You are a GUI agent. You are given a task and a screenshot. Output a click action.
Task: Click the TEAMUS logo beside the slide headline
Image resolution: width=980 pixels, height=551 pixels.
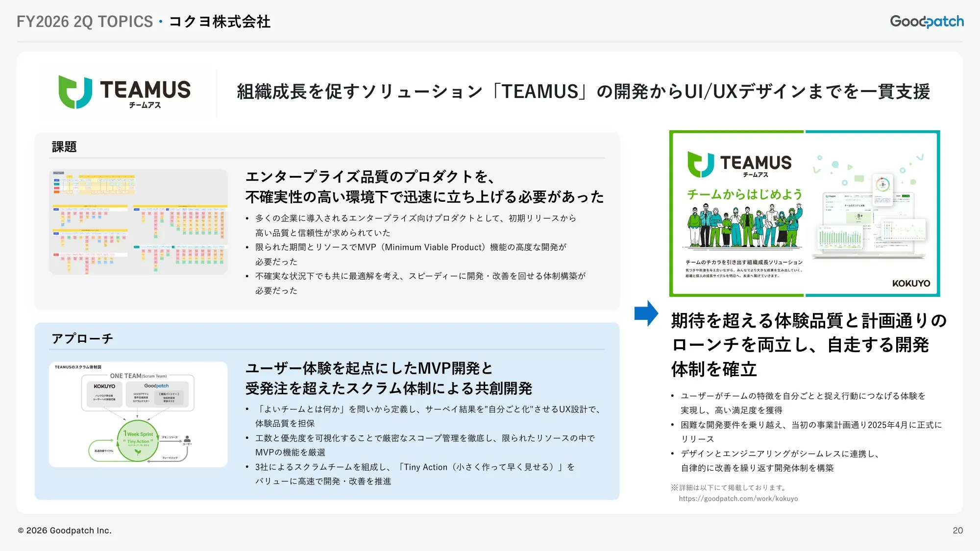(124, 92)
